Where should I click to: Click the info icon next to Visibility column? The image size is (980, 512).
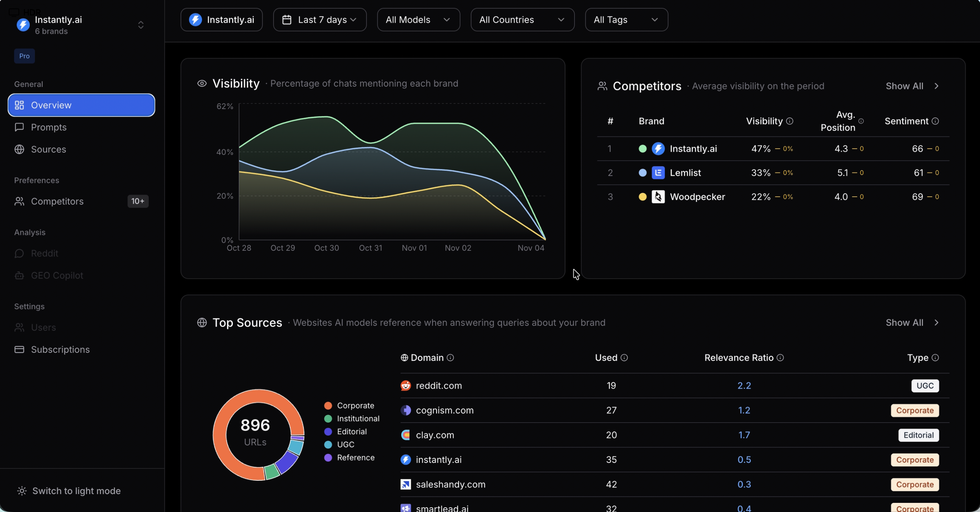coord(790,121)
